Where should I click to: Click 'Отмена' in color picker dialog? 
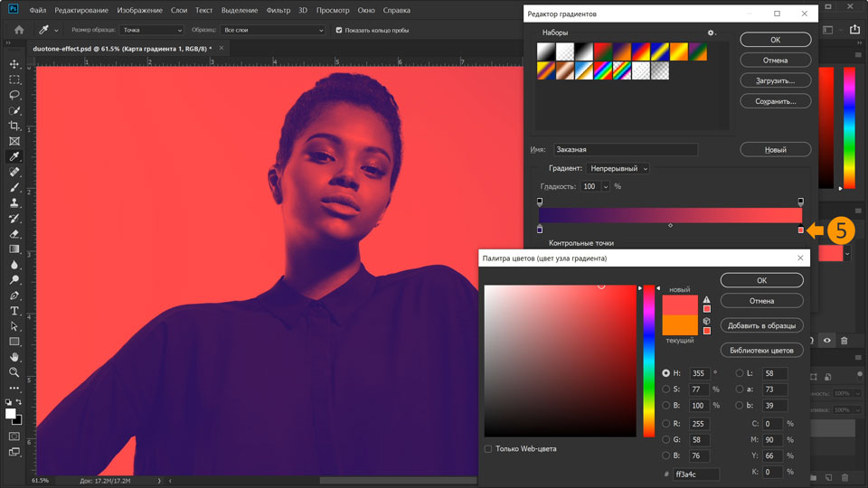point(761,301)
